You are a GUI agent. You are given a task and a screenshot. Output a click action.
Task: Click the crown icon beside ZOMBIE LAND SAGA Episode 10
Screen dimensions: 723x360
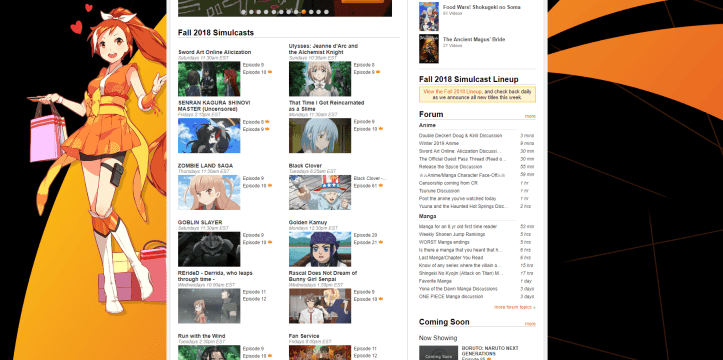270,186
